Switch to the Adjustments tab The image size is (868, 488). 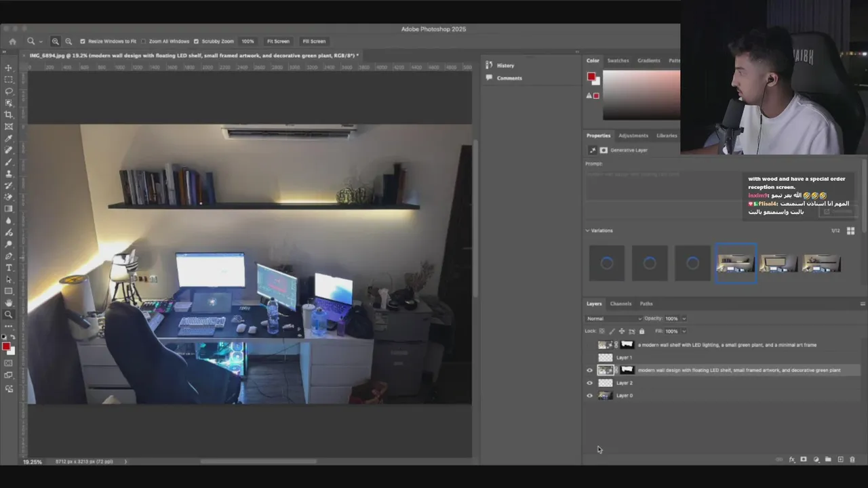(633, 136)
